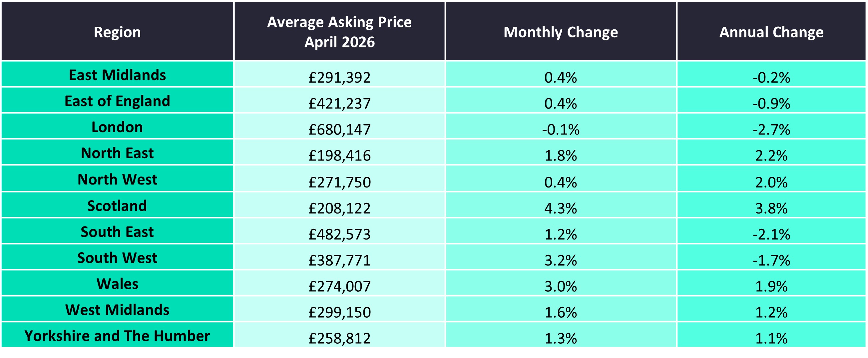This screenshot has height=358, width=868.
Task: Click the East Midlands region cell
Action: tap(117, 75)
